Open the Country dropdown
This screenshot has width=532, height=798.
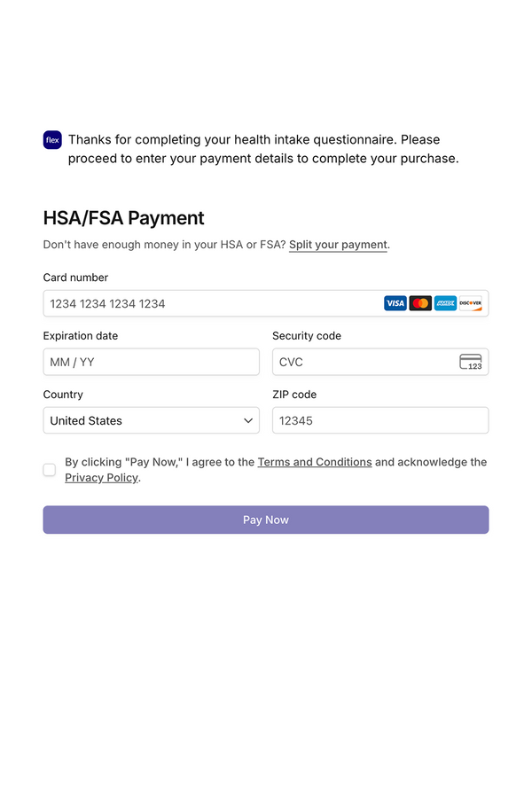[x=151, y=420]
